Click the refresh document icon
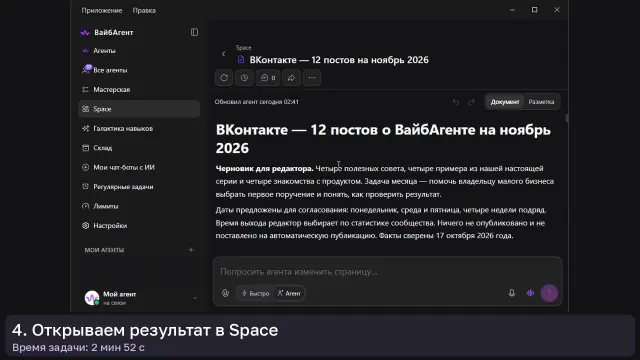This screenshot has width=640, height=360. click(224, 78)
